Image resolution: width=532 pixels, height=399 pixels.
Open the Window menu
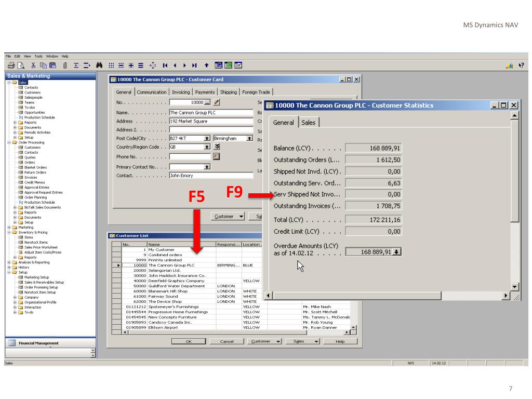(52, 56)
